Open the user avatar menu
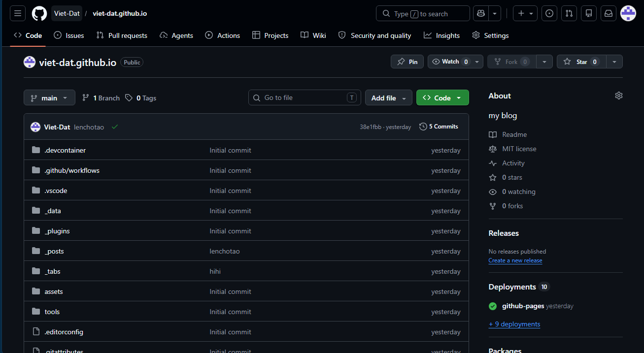This screenshot has height=353, width=644. pyautogui.click(x=628, y=14)
